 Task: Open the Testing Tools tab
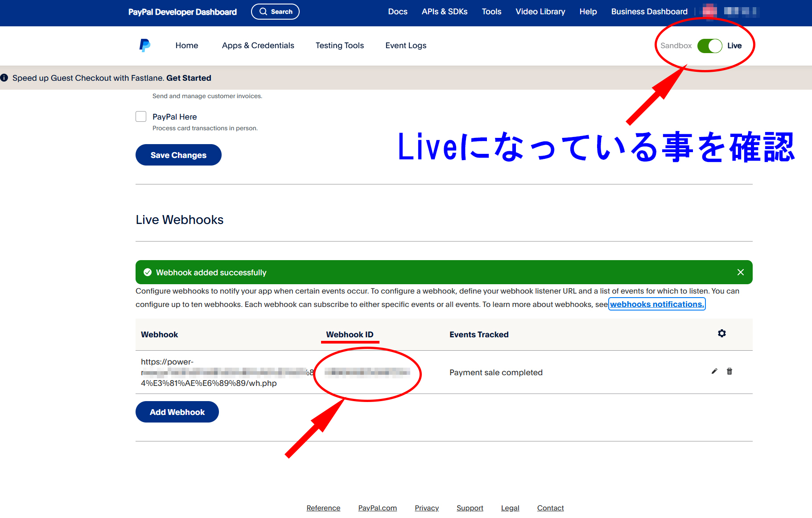pos(340,46)
